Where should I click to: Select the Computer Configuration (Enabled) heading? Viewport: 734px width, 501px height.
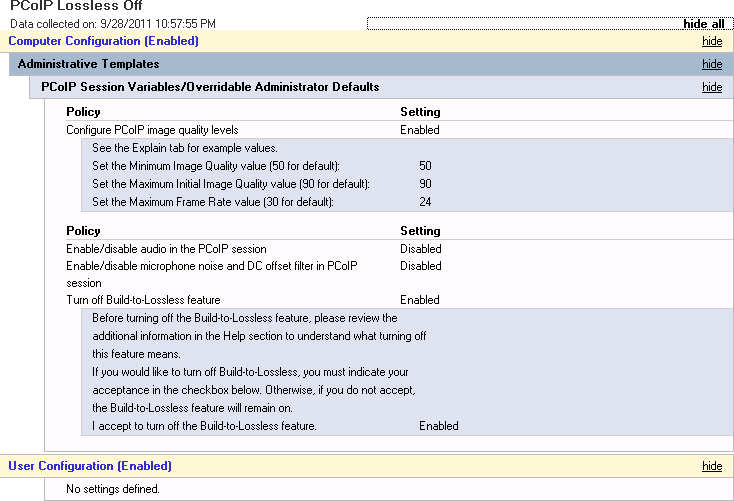click(103, 41)
